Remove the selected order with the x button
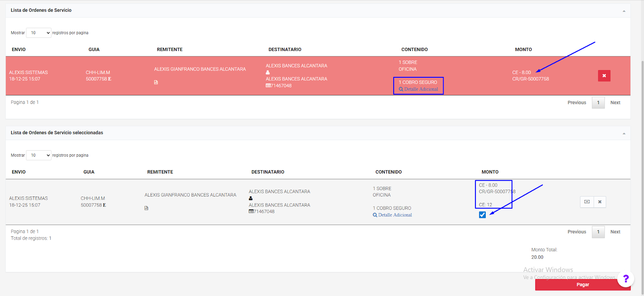This screenshot has width=644, height=296. [600, 202]
